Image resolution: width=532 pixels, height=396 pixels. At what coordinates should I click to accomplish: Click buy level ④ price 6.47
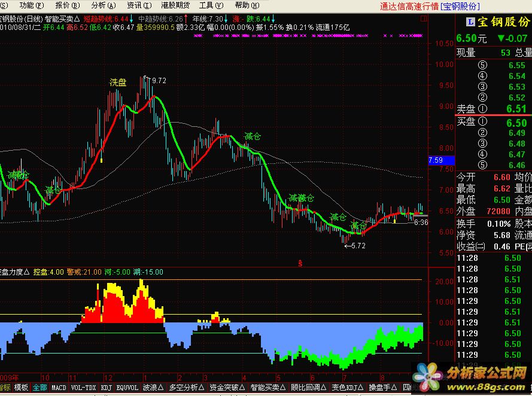click(x=516, y=154)
